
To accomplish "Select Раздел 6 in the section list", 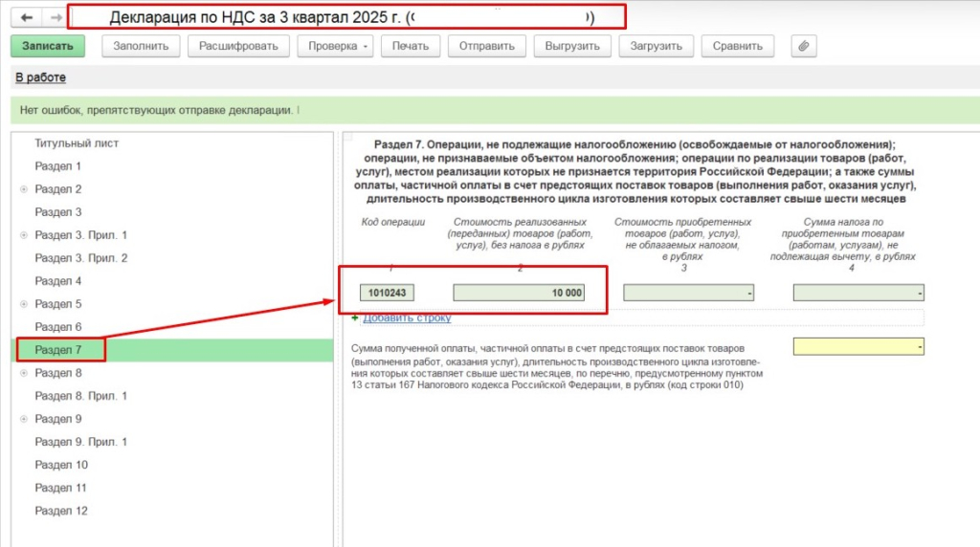I will (x=58, y=327).
